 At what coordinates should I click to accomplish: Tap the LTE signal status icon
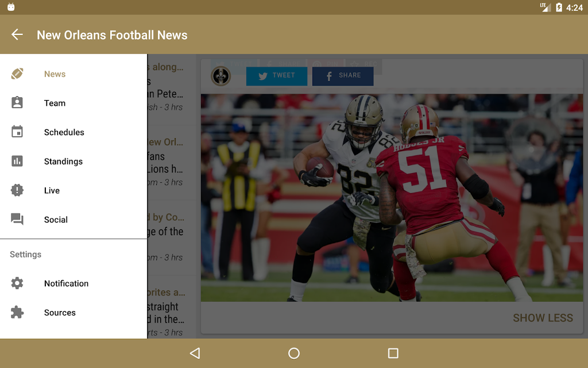pyautogui.click(x=546, y=7)
